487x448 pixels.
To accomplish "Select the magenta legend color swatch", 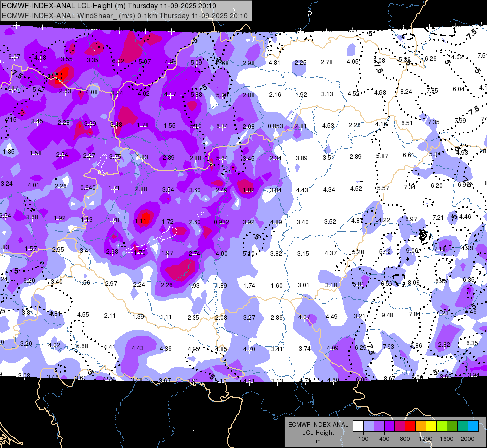I will pyautogui.click(x=400, y=426).
